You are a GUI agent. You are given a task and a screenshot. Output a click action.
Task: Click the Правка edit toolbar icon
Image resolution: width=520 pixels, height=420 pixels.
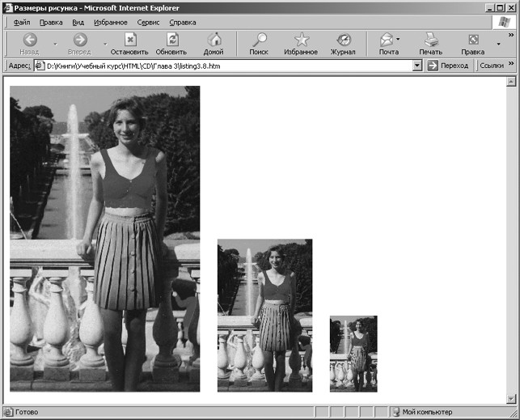473,40
